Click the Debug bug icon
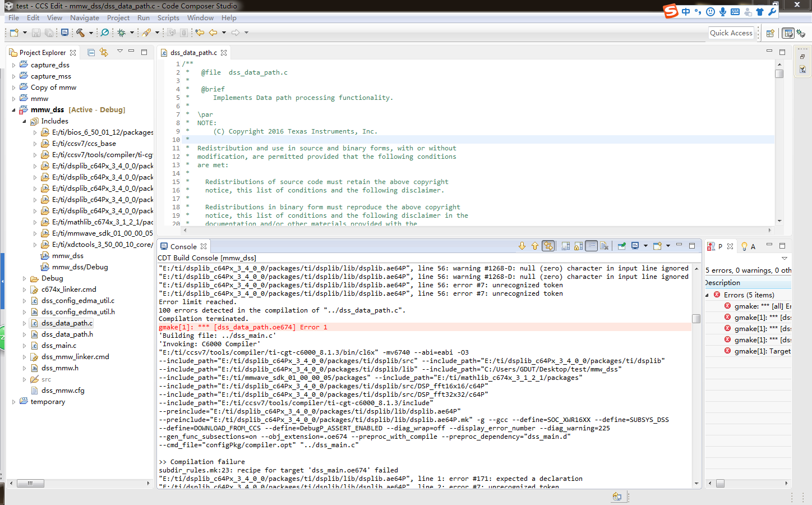The height and width of the screenshot is (505, 812). tap(121, 33)
